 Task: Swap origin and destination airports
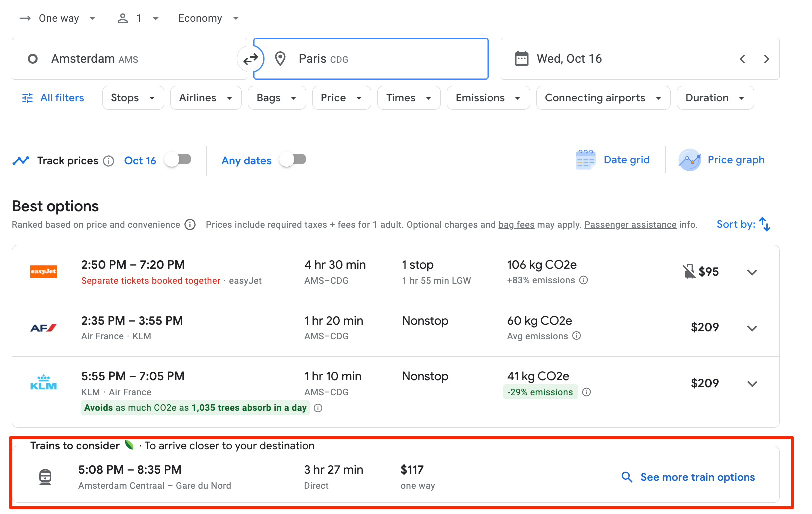coord(251,58)
